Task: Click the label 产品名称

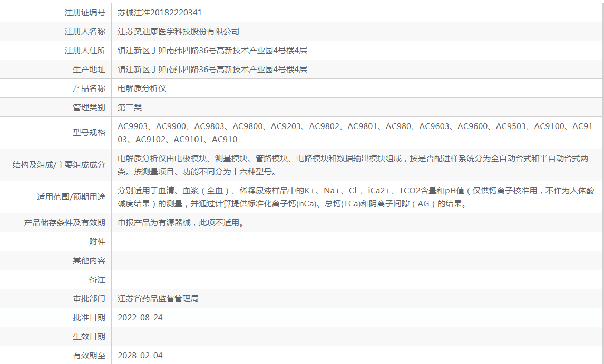Action: (x=89, y=88)
